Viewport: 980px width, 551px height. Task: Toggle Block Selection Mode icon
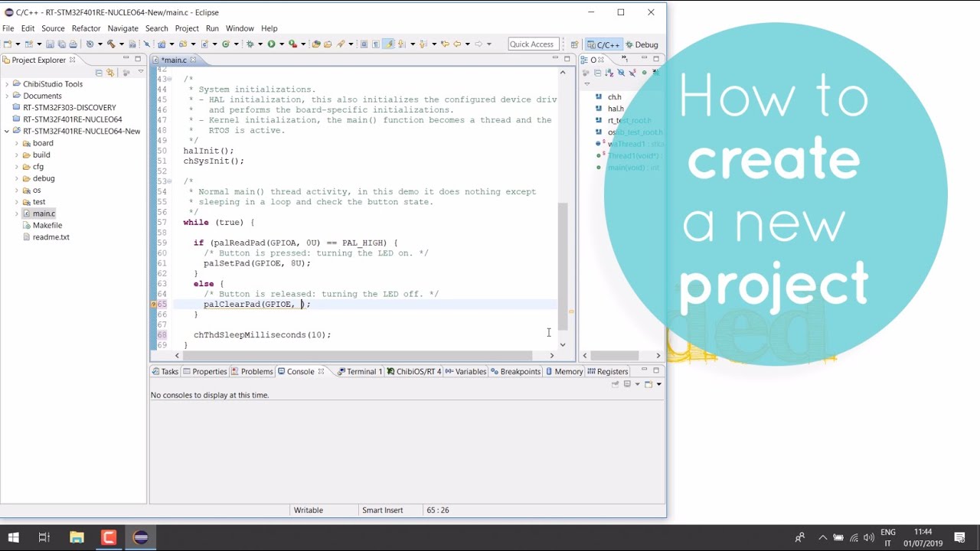point(364,44)
